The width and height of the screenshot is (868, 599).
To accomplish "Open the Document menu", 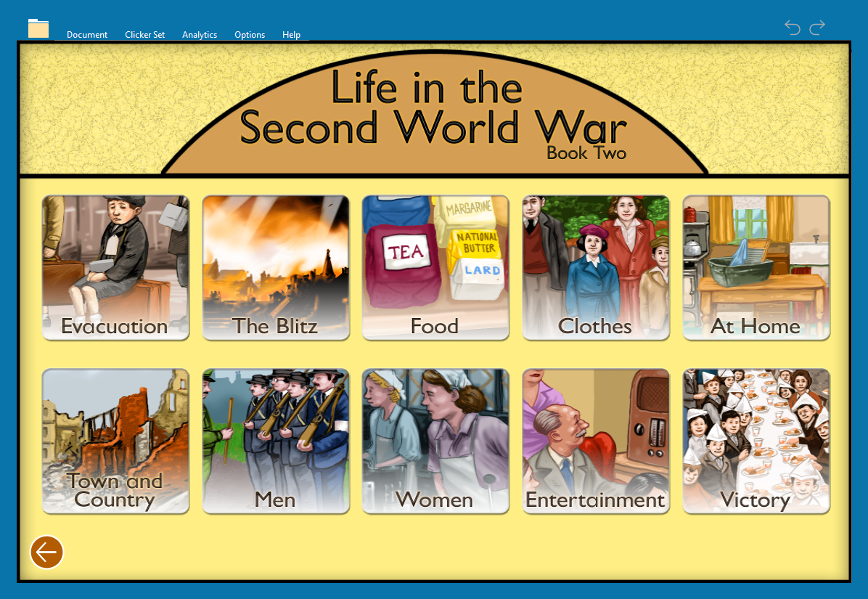I will (87, 35).
